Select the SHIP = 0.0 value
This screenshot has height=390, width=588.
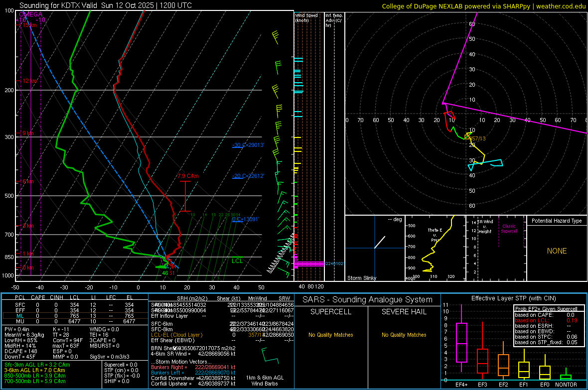pos(116,381)
